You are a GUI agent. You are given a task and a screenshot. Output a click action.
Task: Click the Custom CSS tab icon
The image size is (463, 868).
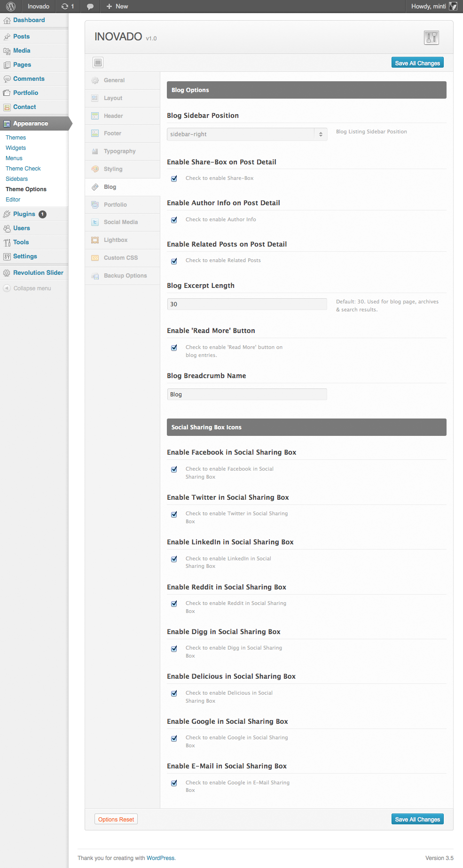[95, 258]
